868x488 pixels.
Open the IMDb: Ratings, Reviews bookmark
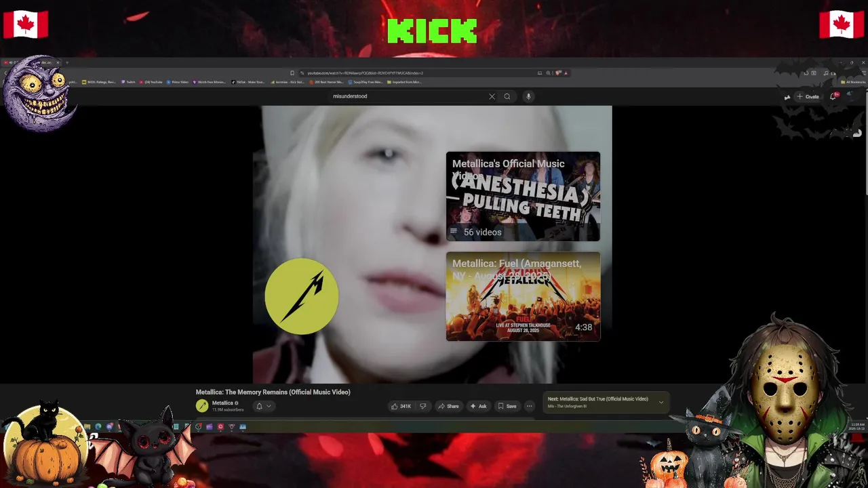coord(99,82)
